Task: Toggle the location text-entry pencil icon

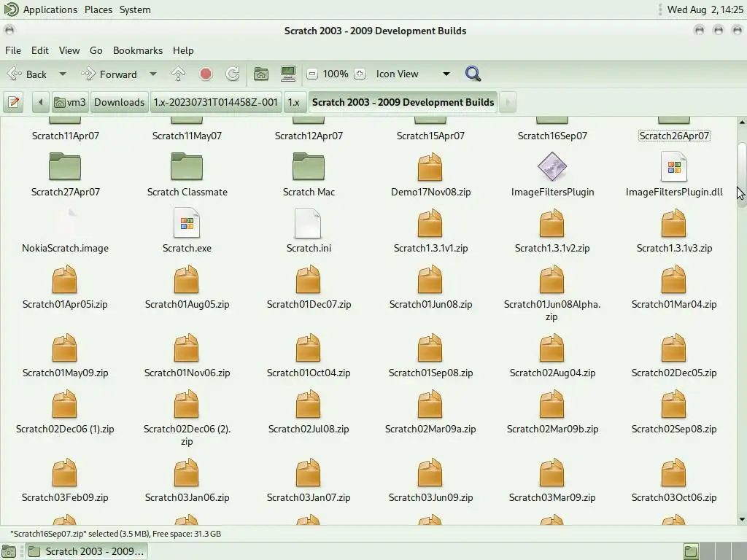Action: (14, 102)
